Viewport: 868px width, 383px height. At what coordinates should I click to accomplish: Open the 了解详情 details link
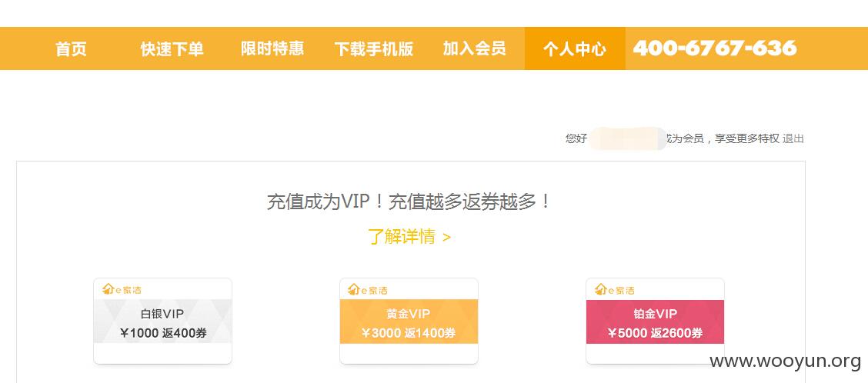(x=409, y=237)
